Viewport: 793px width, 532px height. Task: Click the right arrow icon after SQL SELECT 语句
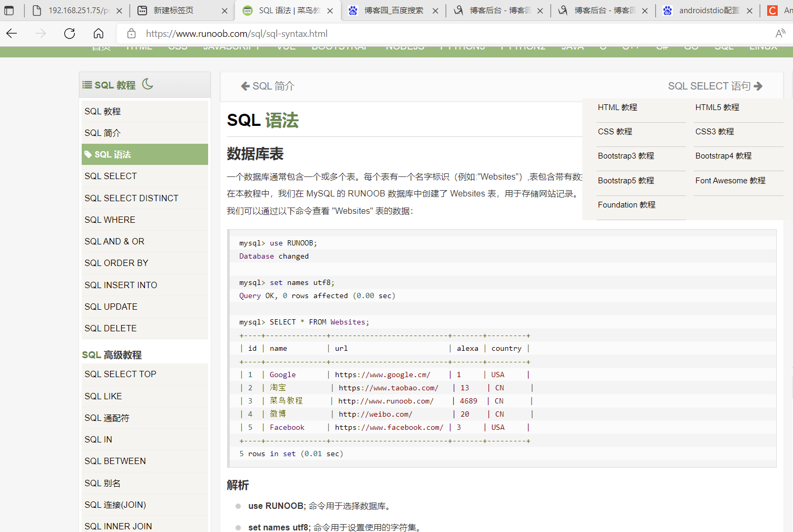click(x=758, y=86)
